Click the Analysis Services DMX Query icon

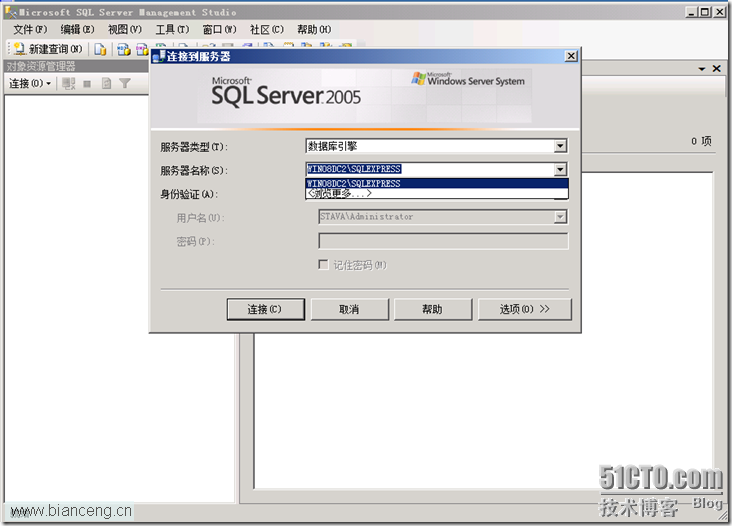pyautogui.click(x=142, y=49)
